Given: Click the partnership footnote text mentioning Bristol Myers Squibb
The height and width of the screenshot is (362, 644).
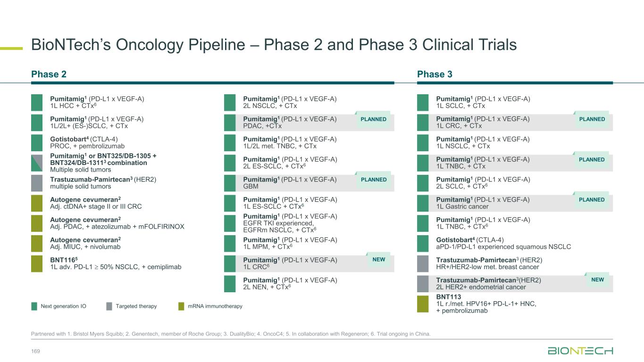Looking at the screenshot, I should (231, 334).
